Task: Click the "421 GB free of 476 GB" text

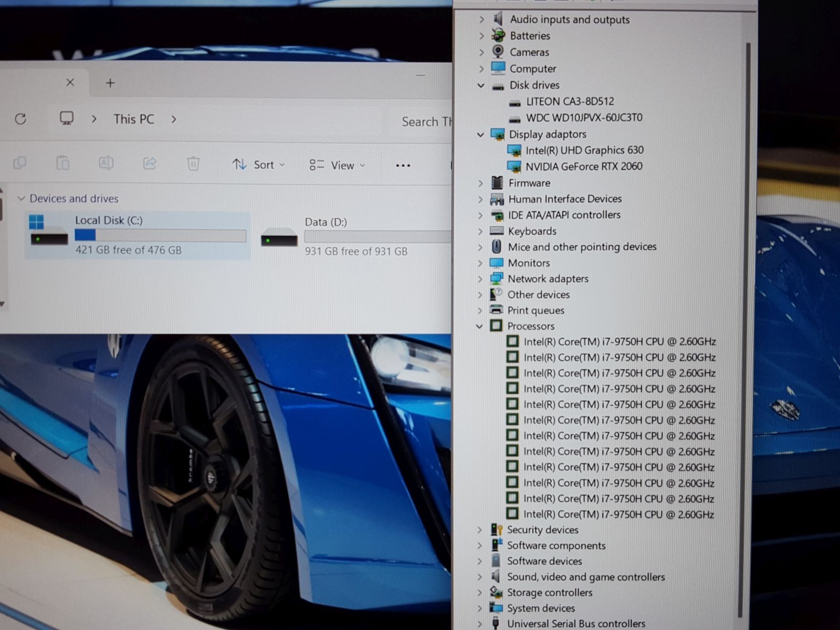Action: [129, 250]
